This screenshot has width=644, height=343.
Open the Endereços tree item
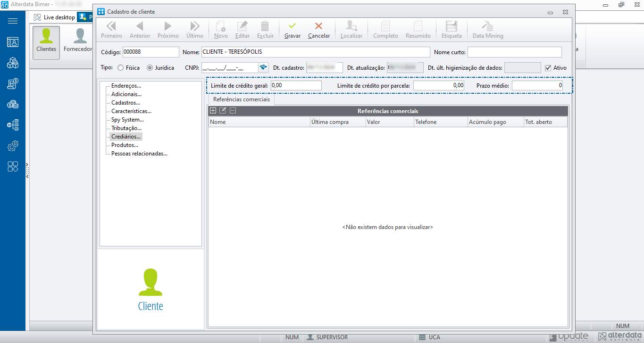[126, 86]
